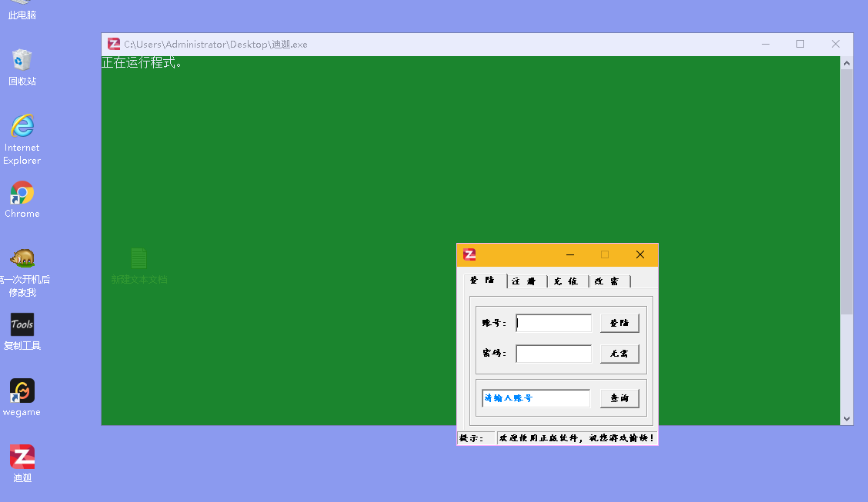Click the console window scrollbar down arrow

[846, 419]
